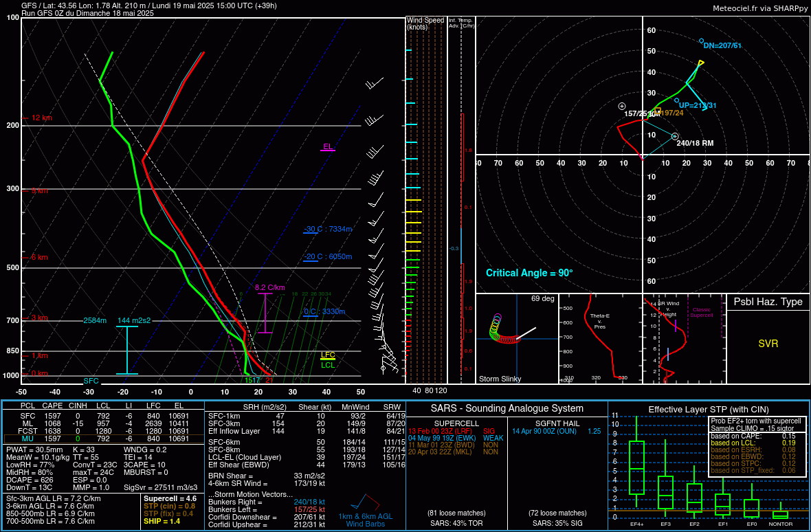Click the 'Prob EF2+ torn with supercell' heading
The height and width of the screenshot is (532, 811).
(x=755, y=421)
